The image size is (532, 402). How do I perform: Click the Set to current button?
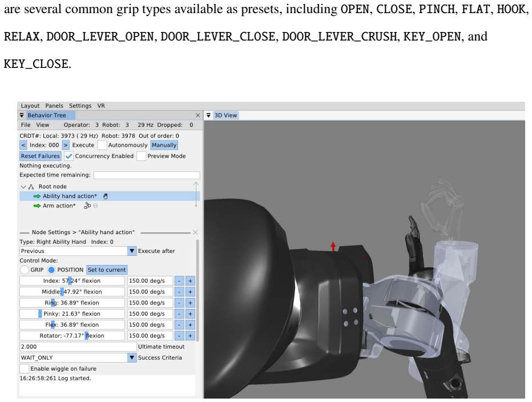[x=107, y=270]
